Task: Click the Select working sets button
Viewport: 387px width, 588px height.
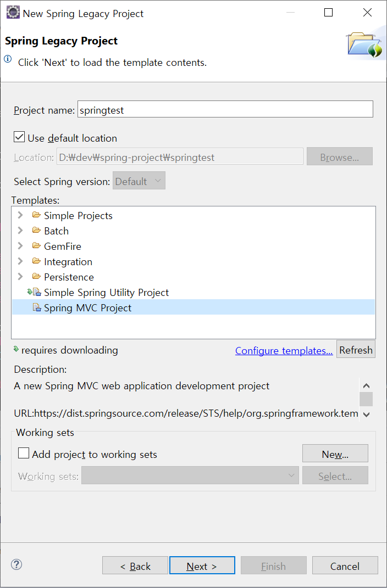Action: 335,475
